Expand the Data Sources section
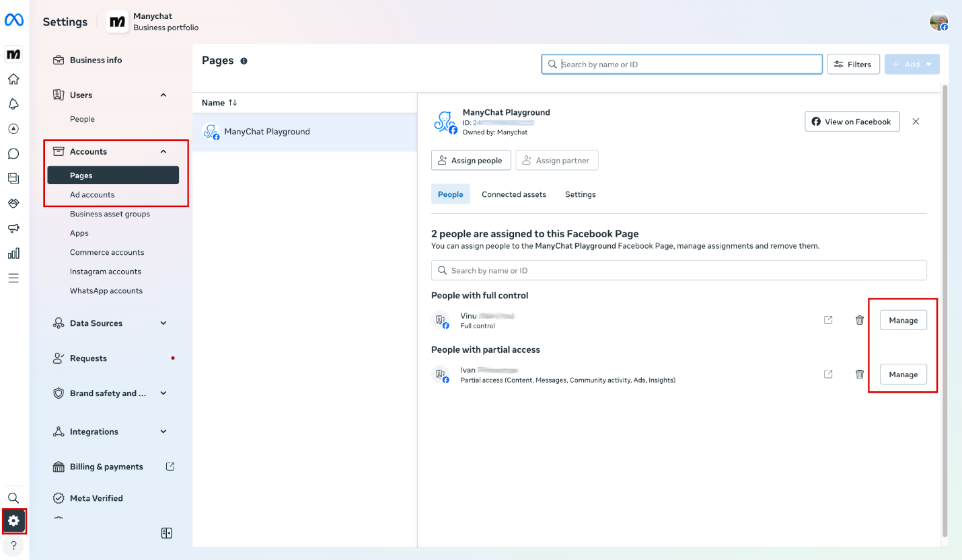The image size is (962, 560). (163, 323)
